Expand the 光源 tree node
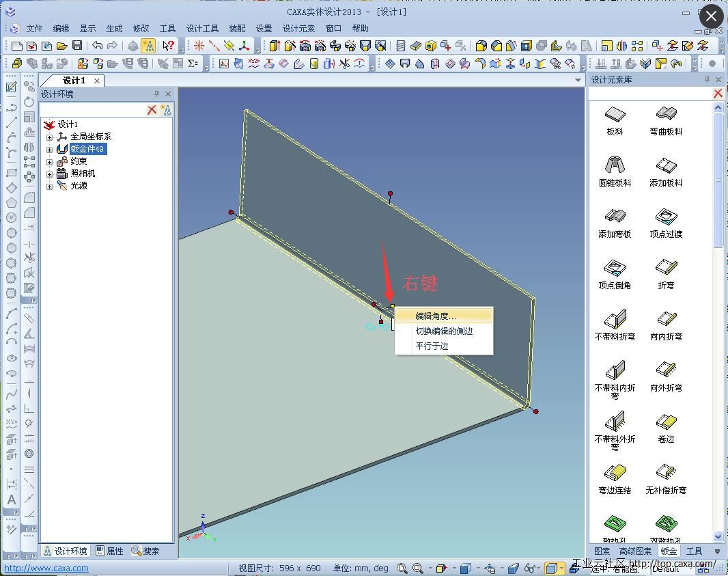The height and width of the screenshot is (576, 728). coord(49,186)
